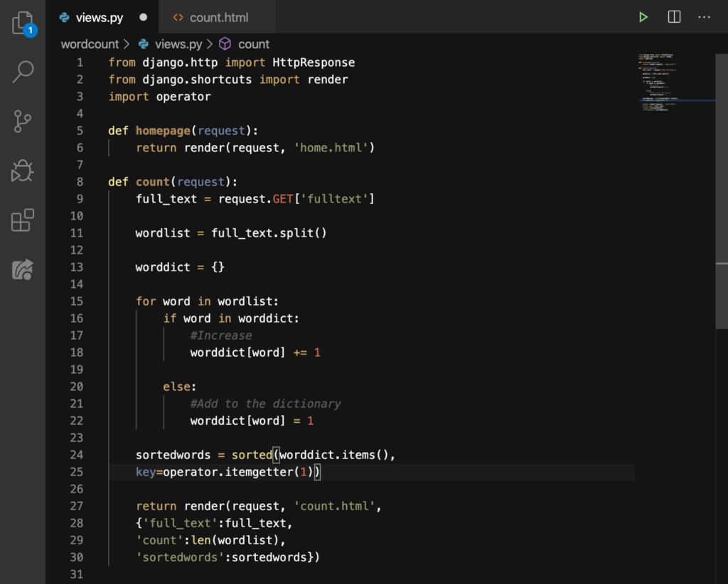The height and width of the screenshot is (584, 728).
Task: Open the Run and Debug bug icon
Action: click(23, 171)
